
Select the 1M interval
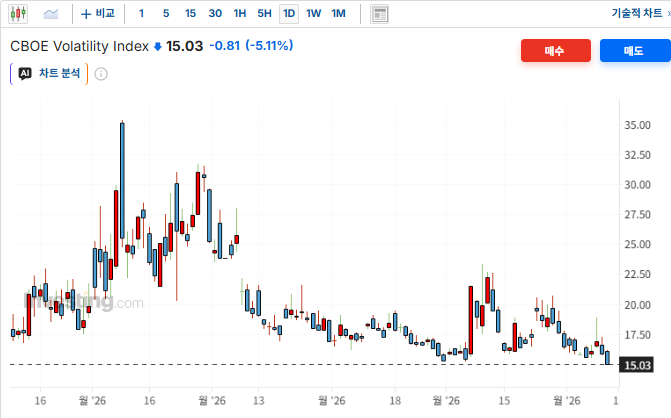pos(338,14)
